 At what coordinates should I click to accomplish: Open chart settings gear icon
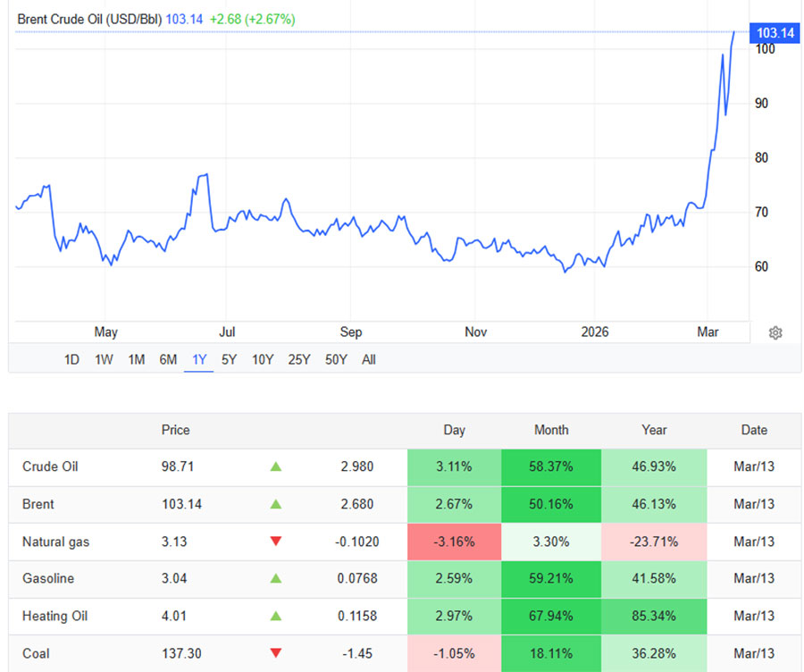point(775,333)
